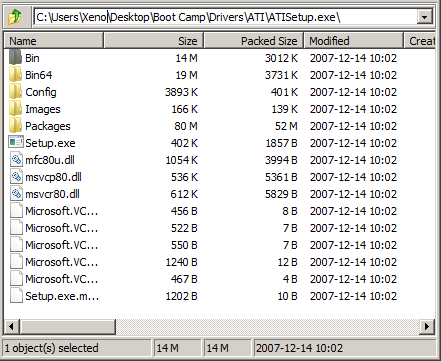Click the msvcr80.dll file name
This screenshot has height=361, width=441.
tap(52, 194)
